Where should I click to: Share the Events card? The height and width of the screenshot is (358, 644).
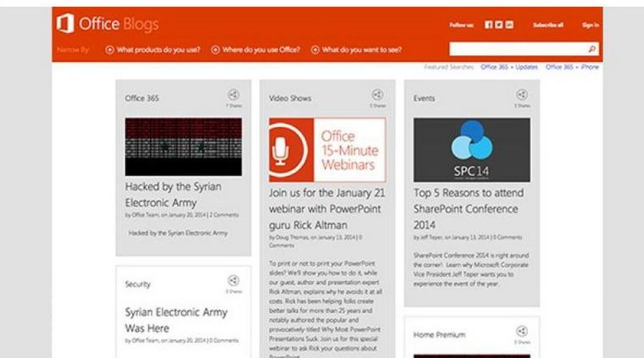coord(522,95)
